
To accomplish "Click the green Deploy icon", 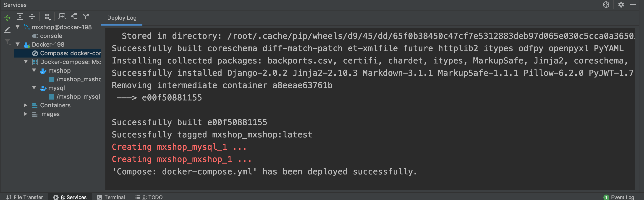I will pos(7,18).
